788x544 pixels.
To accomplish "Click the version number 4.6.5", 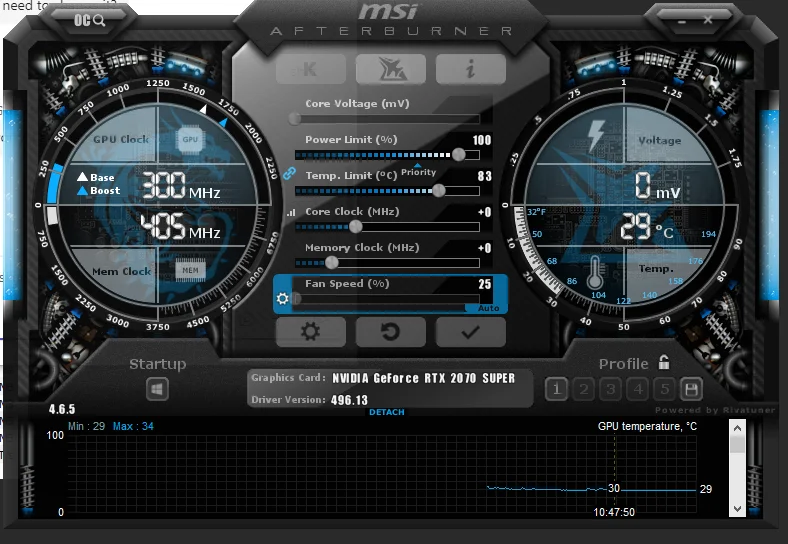I will 62,409.
